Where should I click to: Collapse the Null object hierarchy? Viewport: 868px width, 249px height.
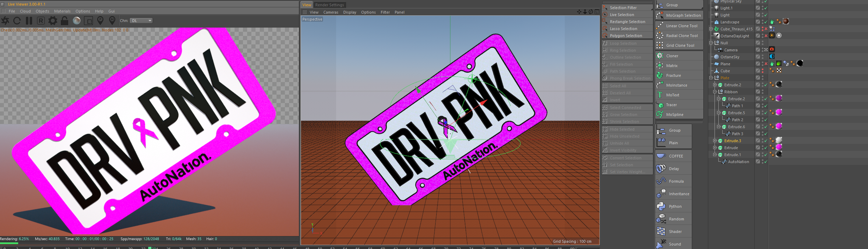(x=711, y=43)
